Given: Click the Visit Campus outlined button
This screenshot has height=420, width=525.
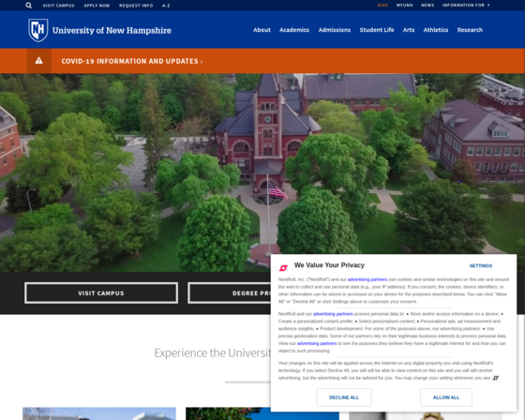Looking at the screenshot, I should [101, 293].
